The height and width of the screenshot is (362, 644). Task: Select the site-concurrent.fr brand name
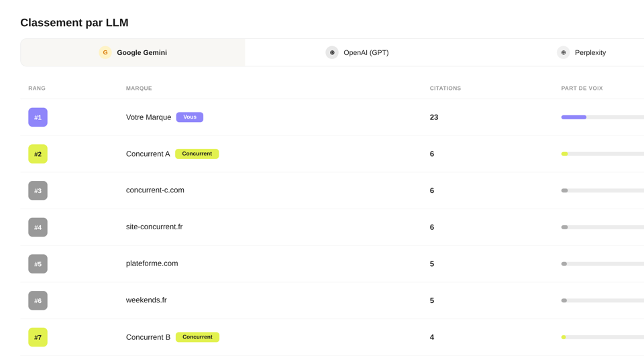[154, 227]
